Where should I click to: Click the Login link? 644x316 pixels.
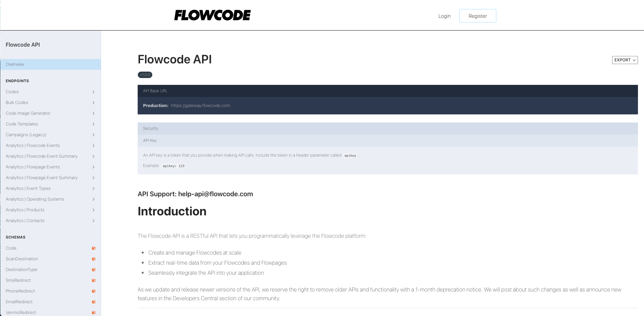coord(444,16)
